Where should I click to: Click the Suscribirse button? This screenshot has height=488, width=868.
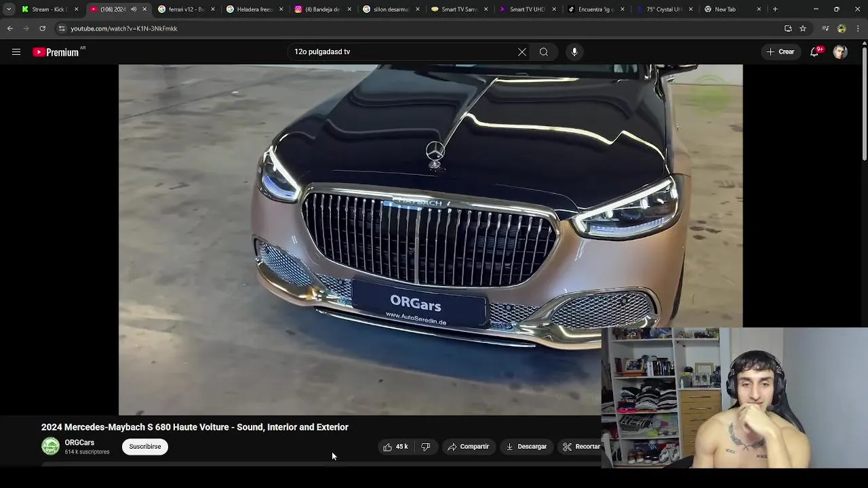pyautogui.click(x=145, y=447)
